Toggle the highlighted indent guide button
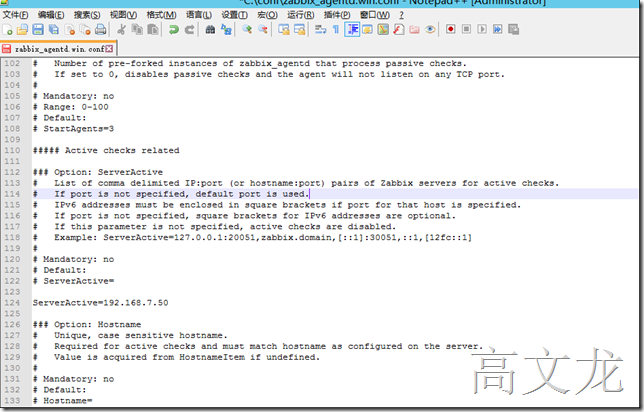Viewport: 644px width, 412px height. click(352, 30)
